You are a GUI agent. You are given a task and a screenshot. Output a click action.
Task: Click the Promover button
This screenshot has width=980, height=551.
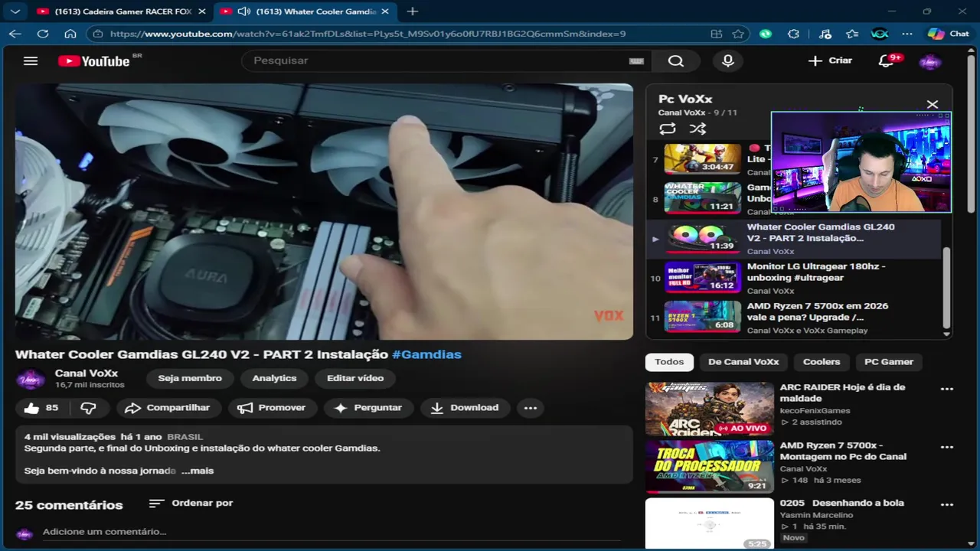(271, 408)
